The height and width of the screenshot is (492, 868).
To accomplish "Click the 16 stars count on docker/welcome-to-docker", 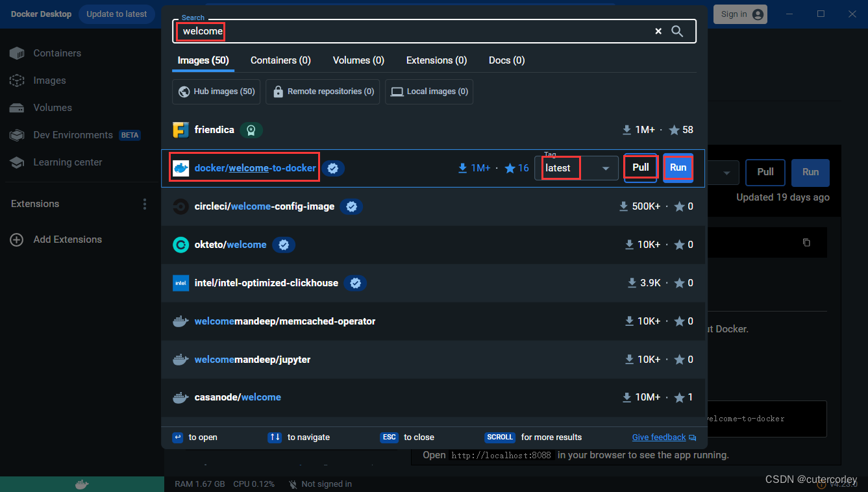I will (x=517, y=168).
